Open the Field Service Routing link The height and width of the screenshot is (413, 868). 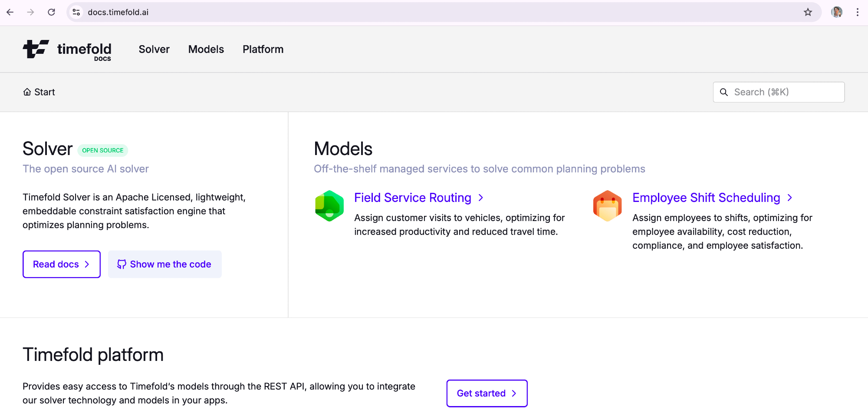click(413, 198)
